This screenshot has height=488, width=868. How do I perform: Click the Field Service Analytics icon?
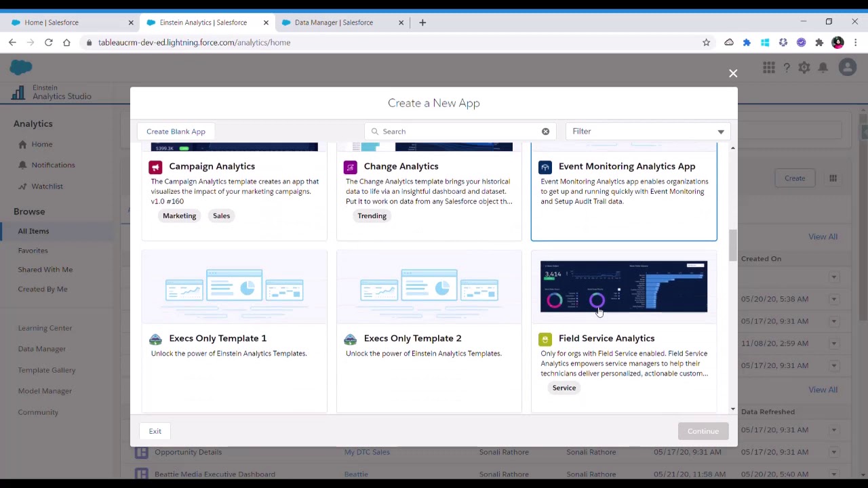click(x=545, y=339)
